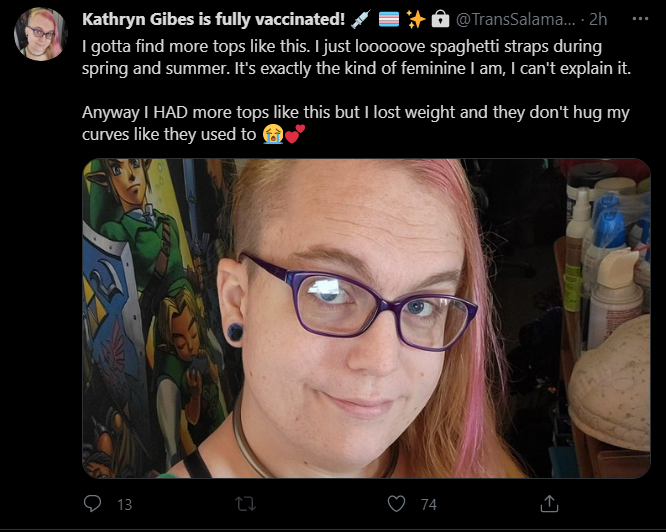Click the 74 likes count
The height and width of the screenshot is (532, 666).
tap(429, 504)
